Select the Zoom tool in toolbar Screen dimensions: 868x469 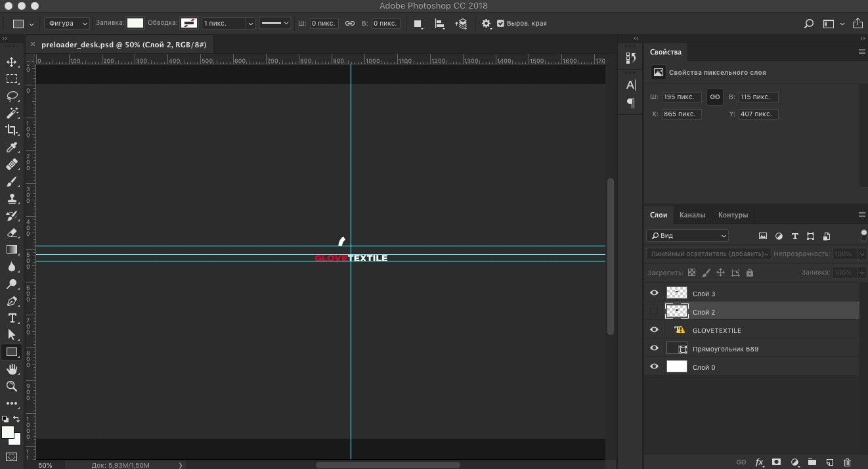click(12, 386)
